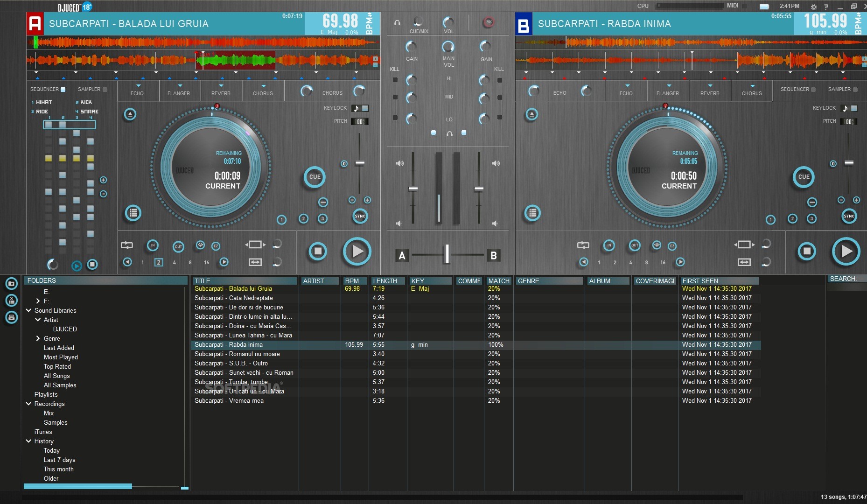Open deck B REVERB effect dropdown
This screenshot has width=867, height=504.
(710, 86)
